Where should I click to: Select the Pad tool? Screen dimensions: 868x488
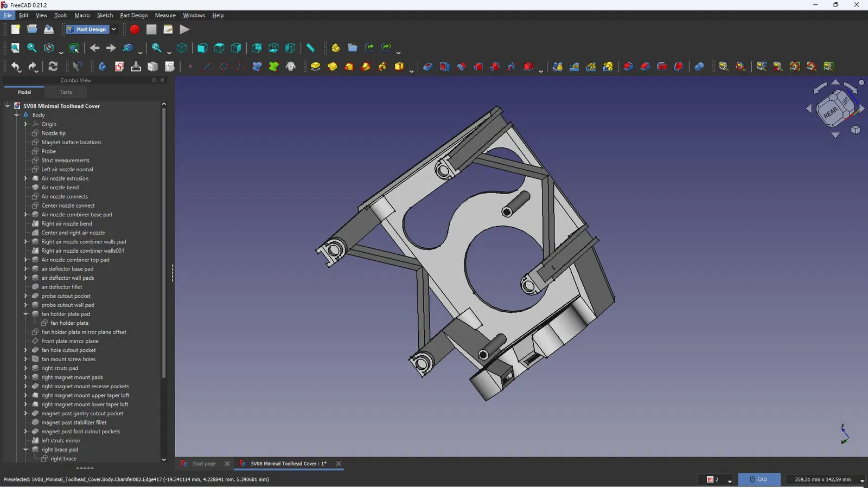tap(315, 66)
